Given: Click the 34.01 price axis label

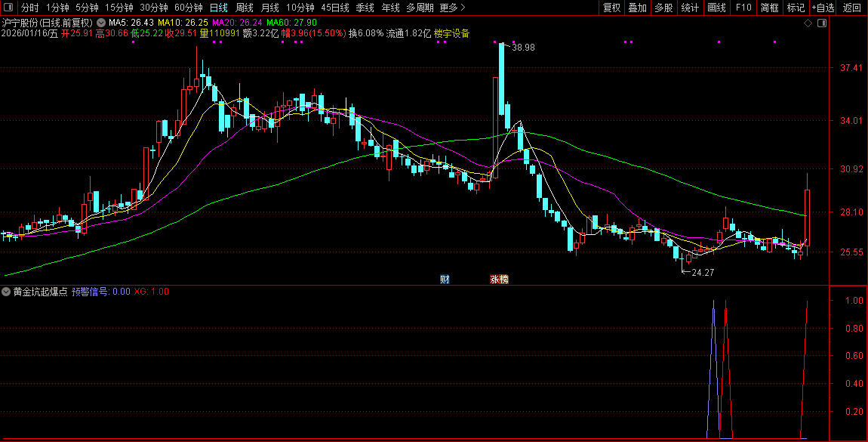Looking at the screenshot, I should pos(851,121).
